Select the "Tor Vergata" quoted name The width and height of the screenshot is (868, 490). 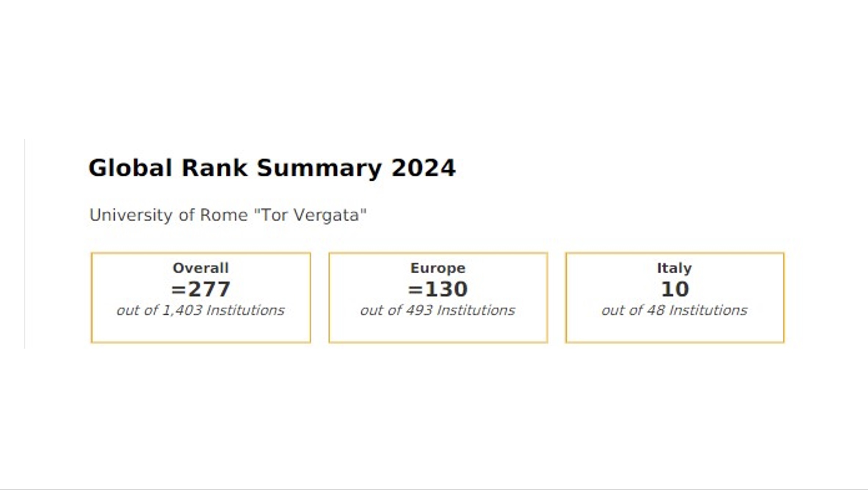coord(310,215)
